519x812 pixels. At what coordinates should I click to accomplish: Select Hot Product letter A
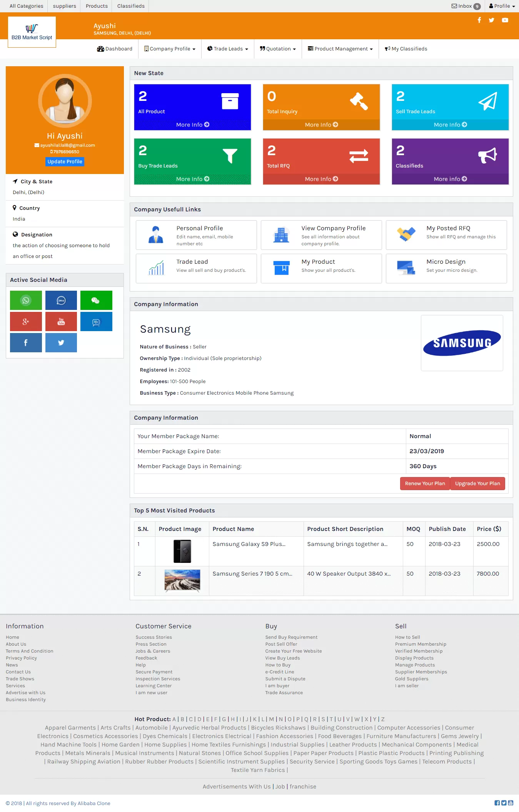(x=174, y=719)
